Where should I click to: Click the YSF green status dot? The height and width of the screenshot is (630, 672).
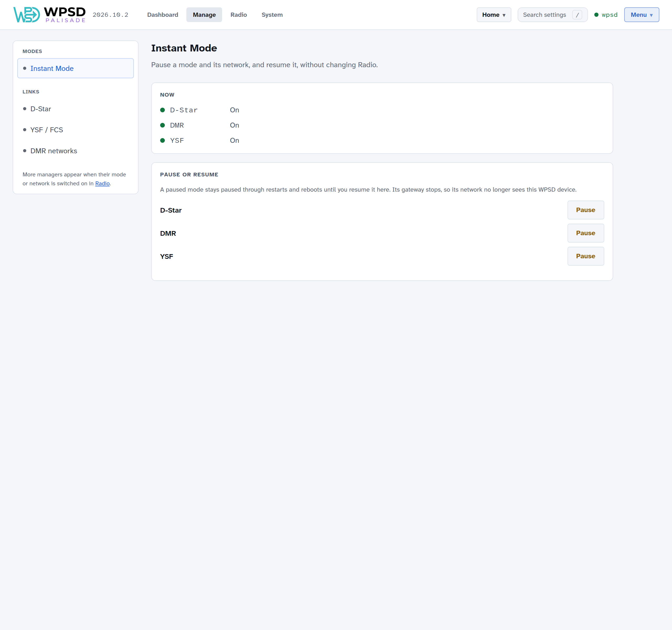[162, 140]
